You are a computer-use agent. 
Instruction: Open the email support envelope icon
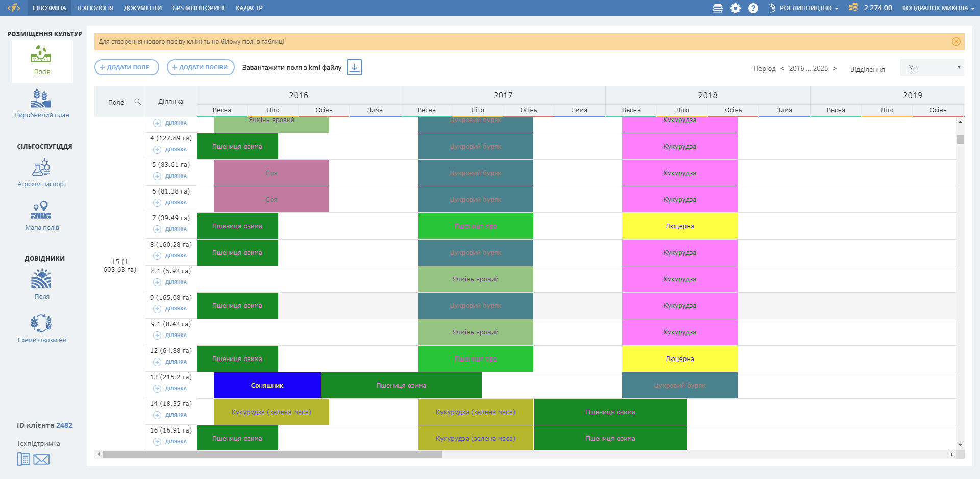pyautogui.click(x=41, y=460)
